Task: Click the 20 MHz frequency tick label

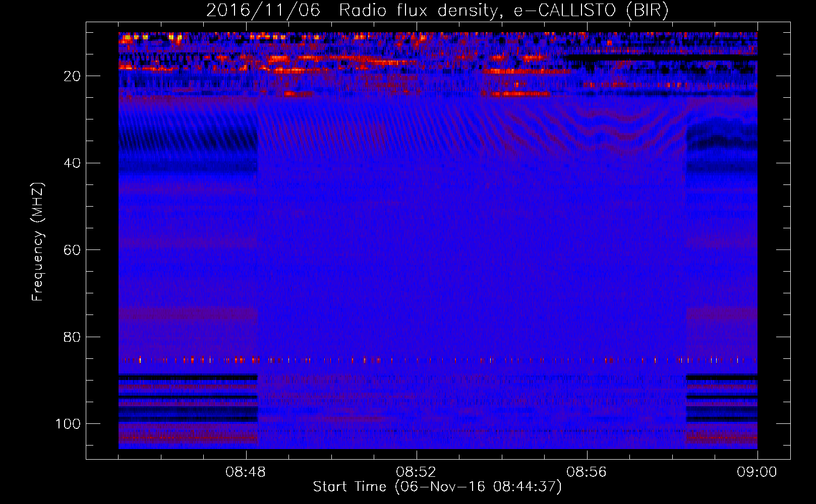Action: click(x=73, y=76)
